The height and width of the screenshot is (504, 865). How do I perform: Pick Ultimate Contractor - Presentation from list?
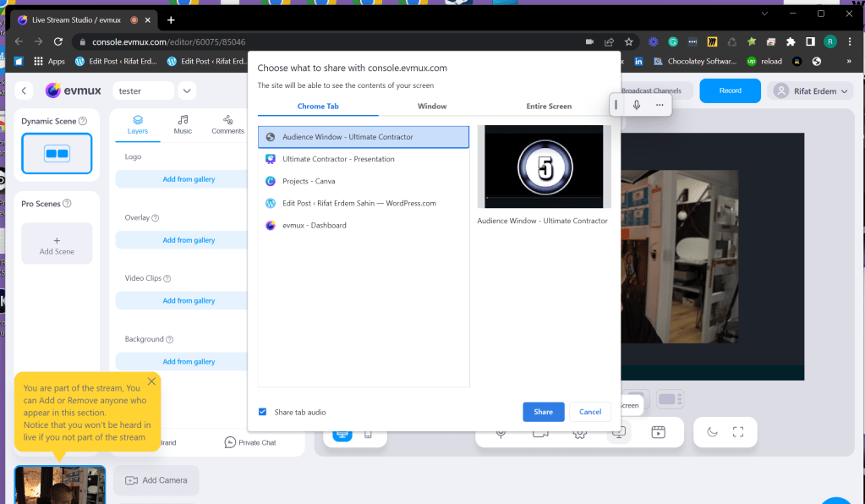tap(364, 159)
